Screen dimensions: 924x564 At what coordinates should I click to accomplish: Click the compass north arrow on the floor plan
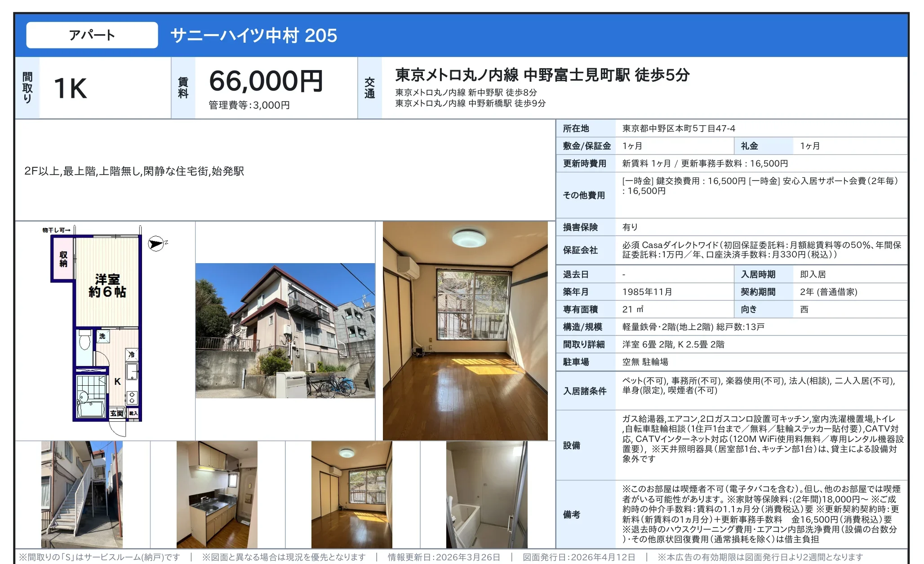[155, 244]
